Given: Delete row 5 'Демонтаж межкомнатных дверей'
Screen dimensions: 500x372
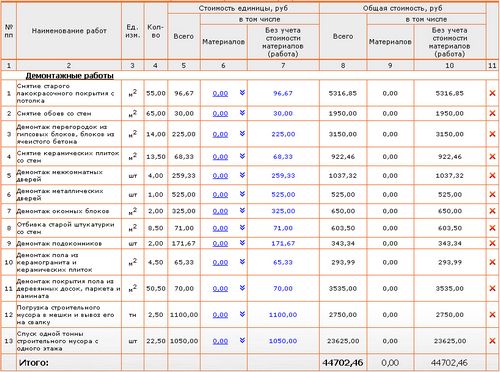Looking at the screenshot, I should click(x=492, y=175).
